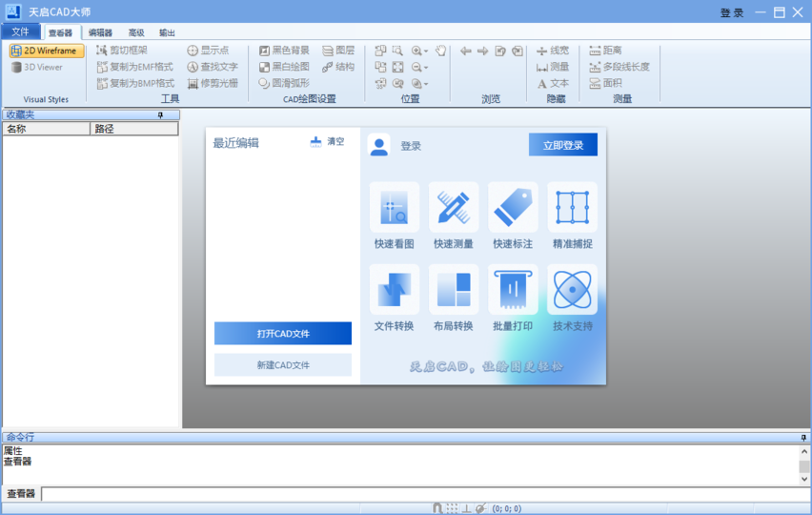Switch to the 输出 ribbon tab

tap(167, 32)
